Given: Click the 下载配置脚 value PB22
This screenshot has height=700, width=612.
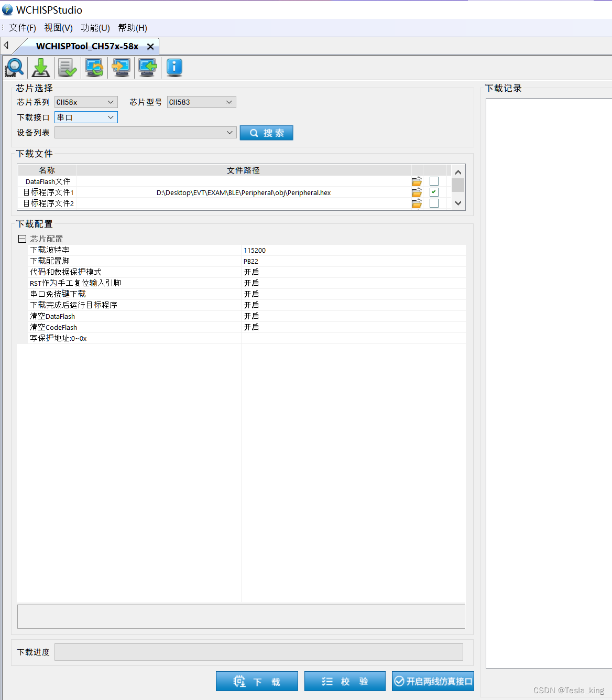Looking at the screenshot, I should click(353, 261).
